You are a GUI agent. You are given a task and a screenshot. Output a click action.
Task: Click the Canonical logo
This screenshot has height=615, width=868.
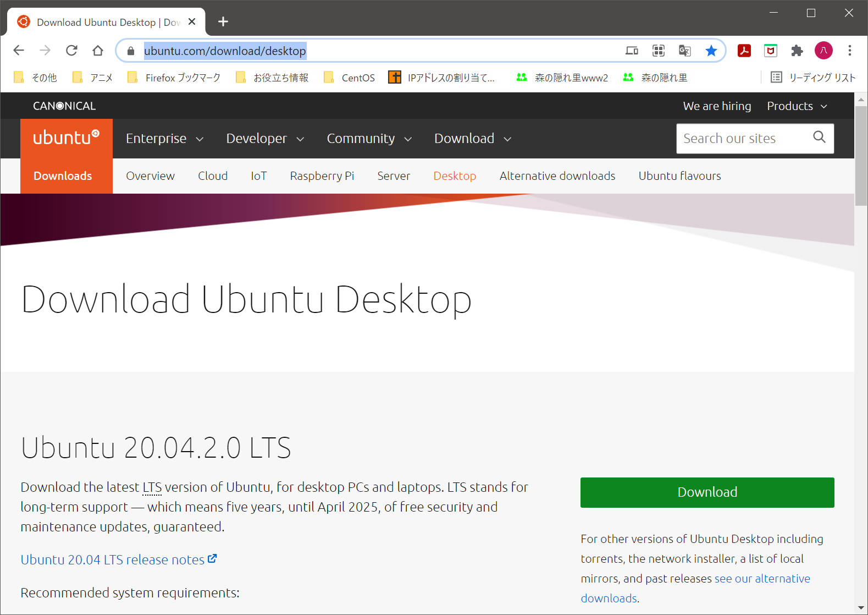pyautogui.click(x=64, y=106)
